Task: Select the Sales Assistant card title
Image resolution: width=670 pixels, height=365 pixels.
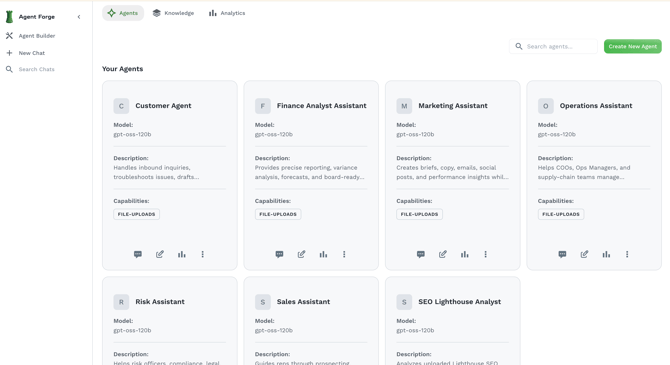Action: [303, 301]
